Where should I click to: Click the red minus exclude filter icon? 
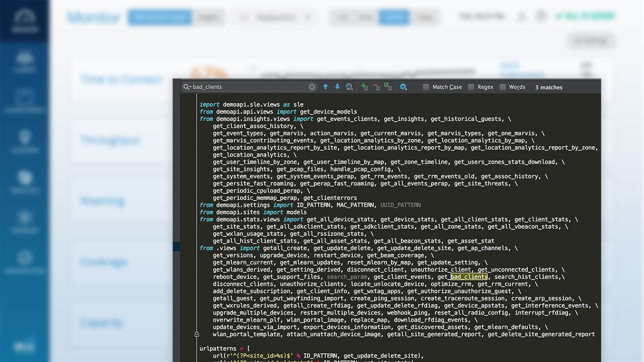point(376,86)
